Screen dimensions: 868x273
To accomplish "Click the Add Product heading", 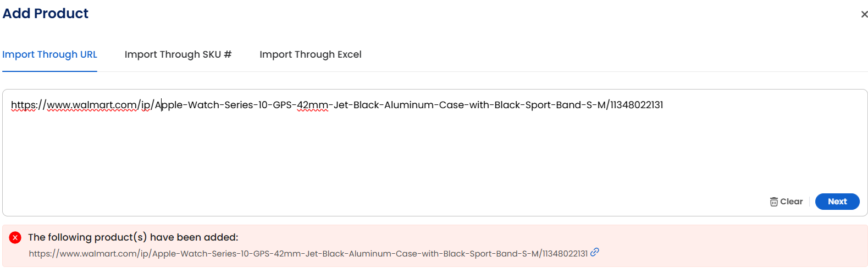I will (46, 13).
